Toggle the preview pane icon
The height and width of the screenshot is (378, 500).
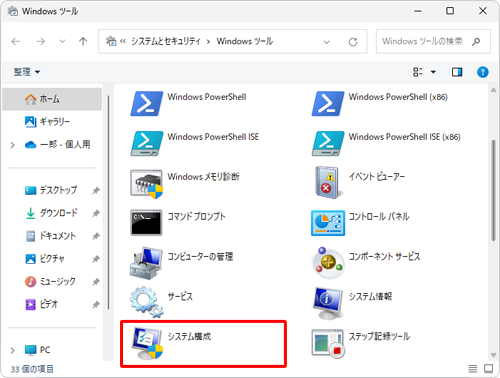tap(457, 72)
